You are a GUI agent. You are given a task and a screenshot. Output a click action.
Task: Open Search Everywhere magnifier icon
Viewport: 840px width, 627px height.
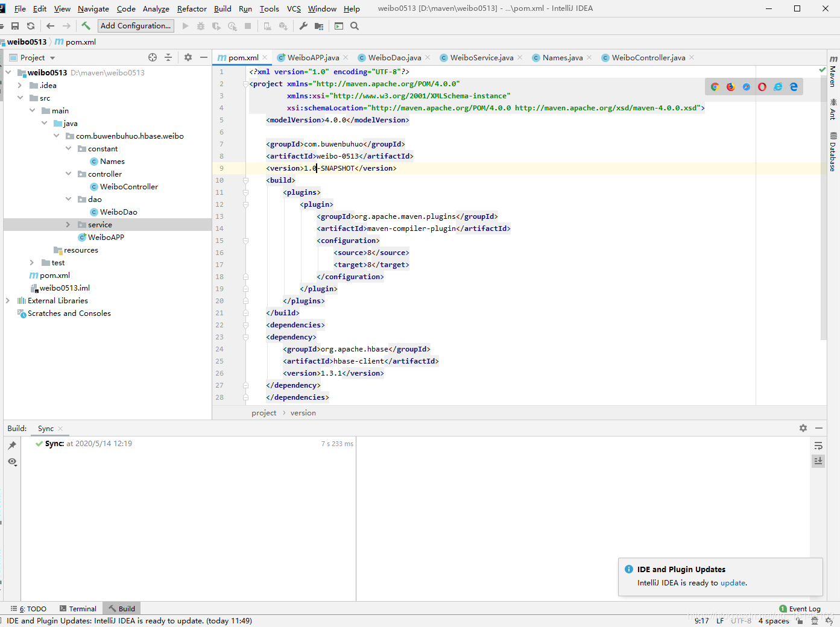click(x=355, y=26)
